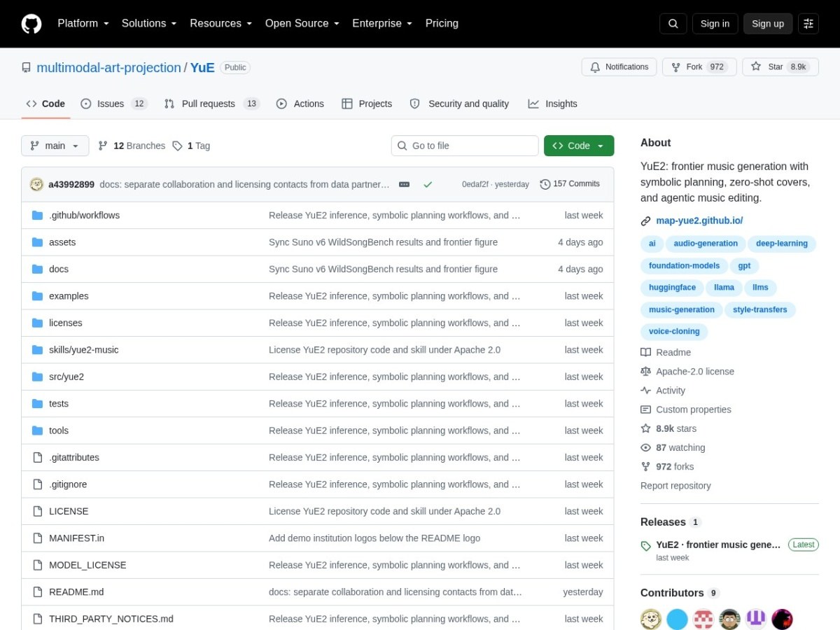The height and width of the screenshot is (630, 840).
Task: Open the .gitattributes file
Action: pyautogui.click(x=74, y=458)
